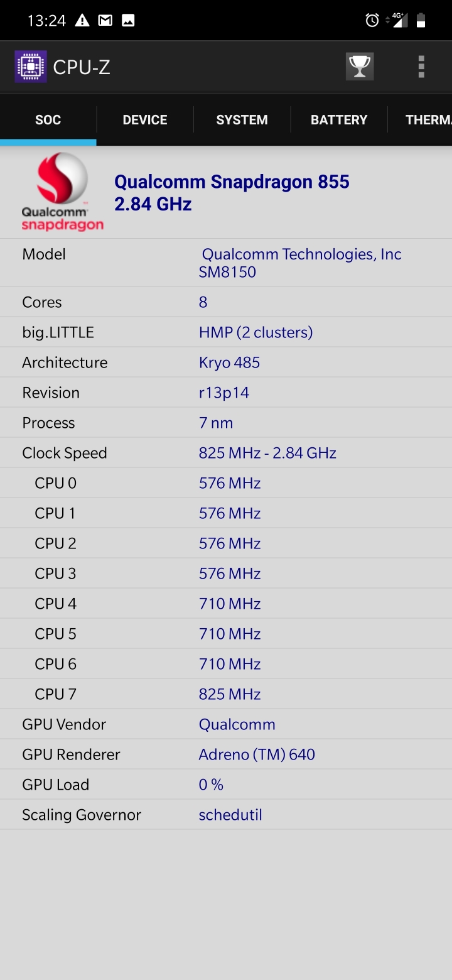Tap the warning triangle notification icon

(82, 21)
